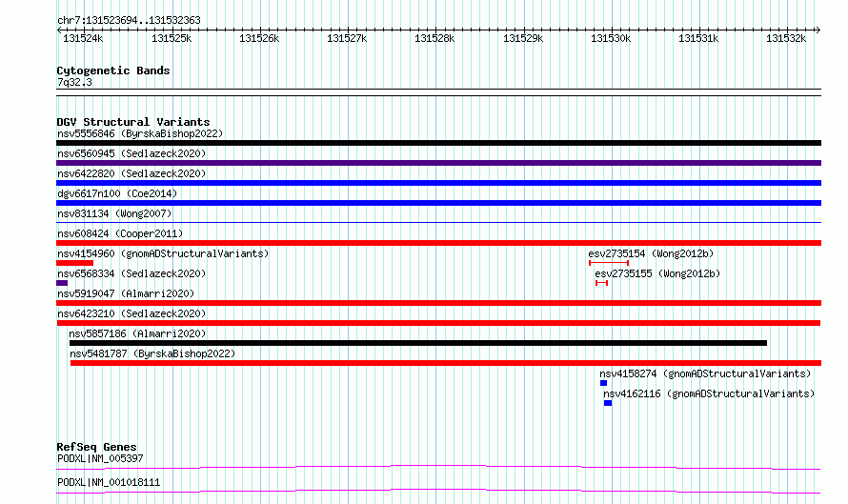Click the red nsv5481787 variant bar
848x504 pixels.
click(x=446, y=363)
